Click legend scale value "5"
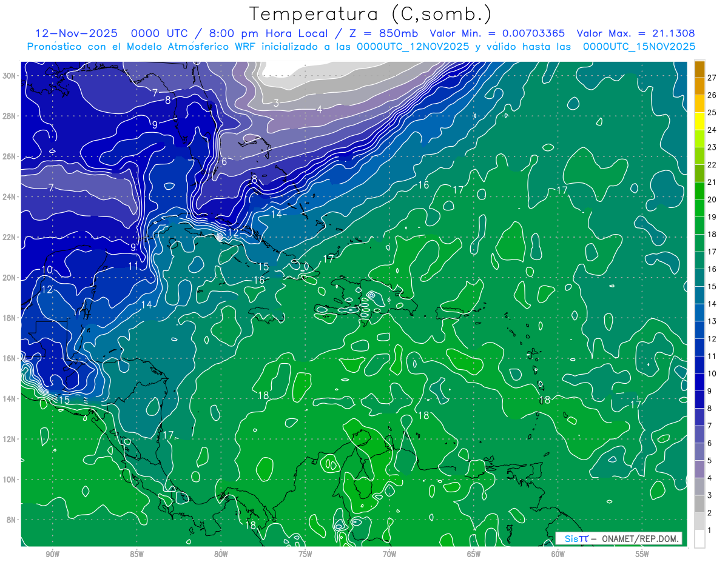 tap(710, 461)
